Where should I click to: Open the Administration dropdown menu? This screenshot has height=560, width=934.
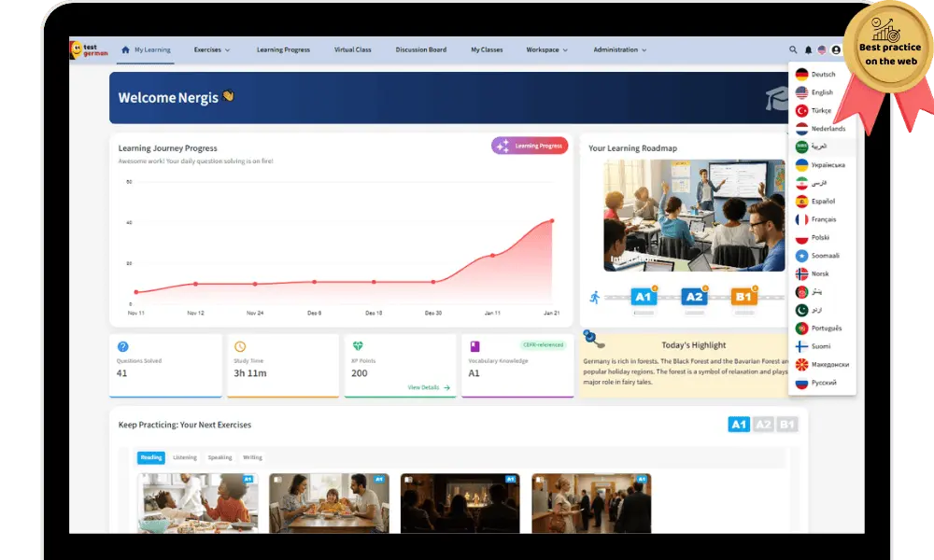(619, 50)
